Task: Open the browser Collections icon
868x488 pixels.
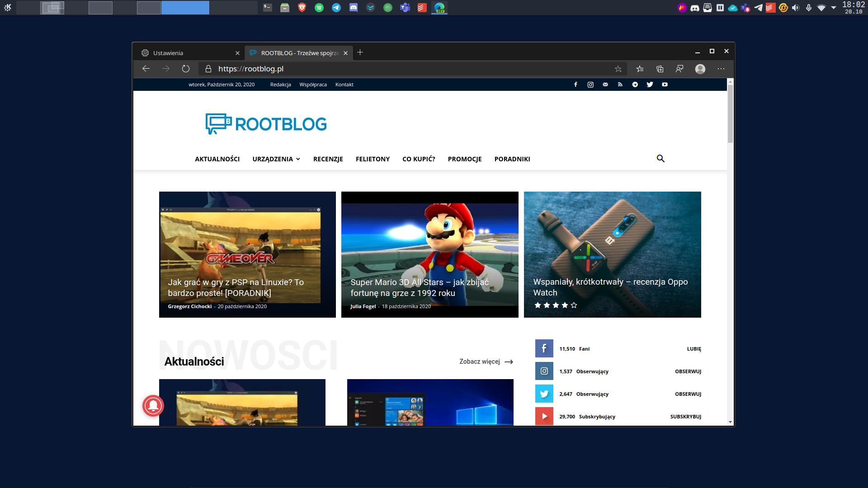Action: pos(660,69)
